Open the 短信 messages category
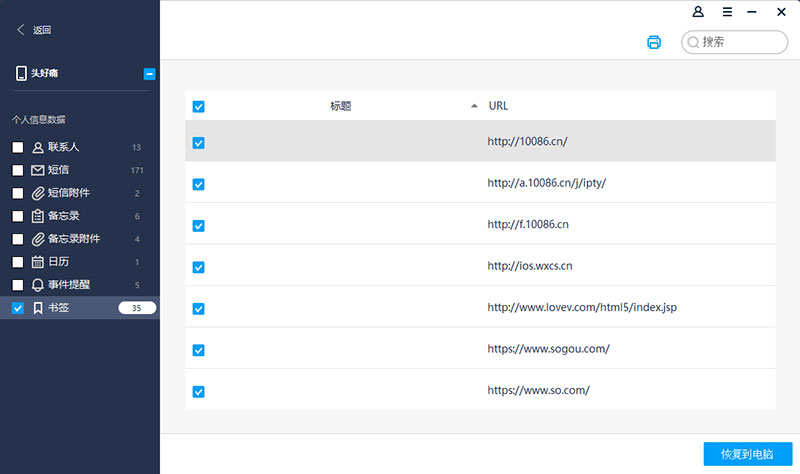 point(58,170)
